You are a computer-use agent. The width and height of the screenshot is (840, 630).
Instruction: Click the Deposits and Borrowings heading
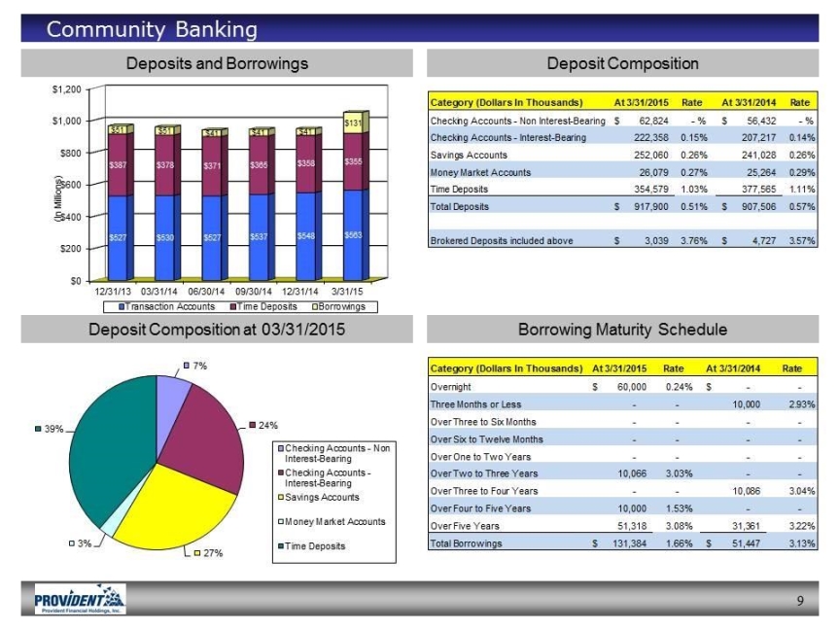(217, 63)
